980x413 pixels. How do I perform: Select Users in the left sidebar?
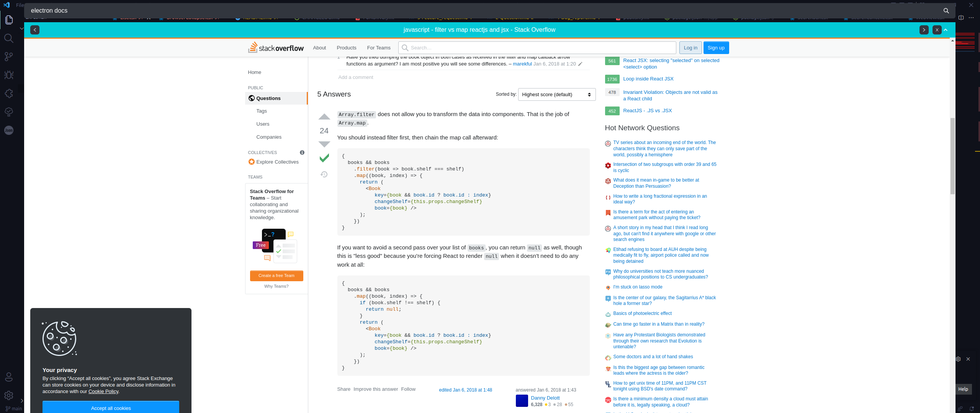tap(263, 124)
